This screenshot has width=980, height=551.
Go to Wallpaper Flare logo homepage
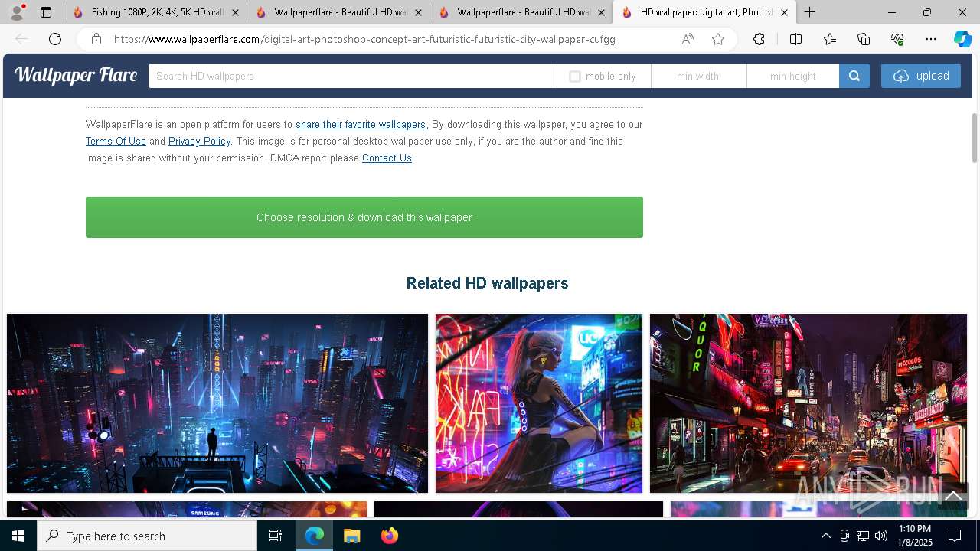[75, 75]
